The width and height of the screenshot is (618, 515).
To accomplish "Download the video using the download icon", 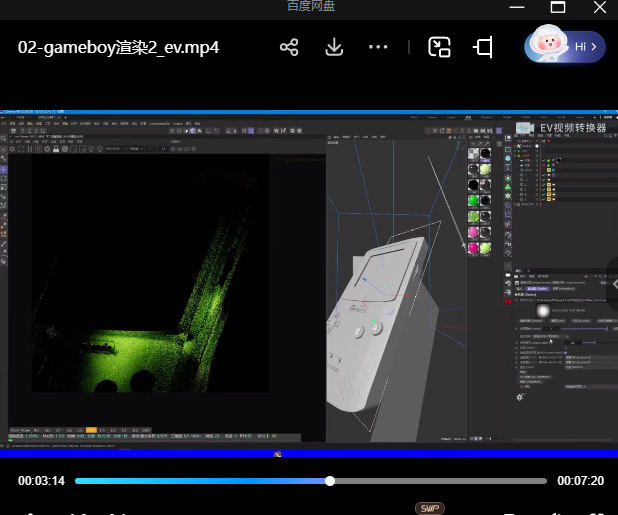I will click(335, 47).
